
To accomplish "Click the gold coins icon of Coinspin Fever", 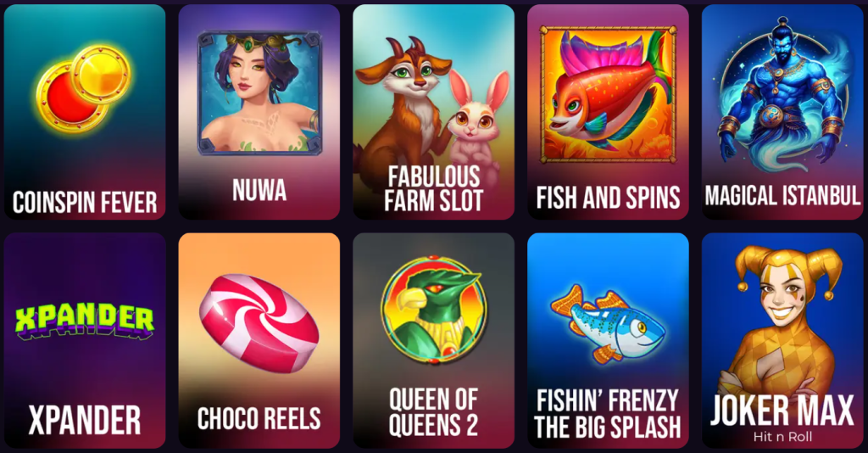I will point(84,90).
